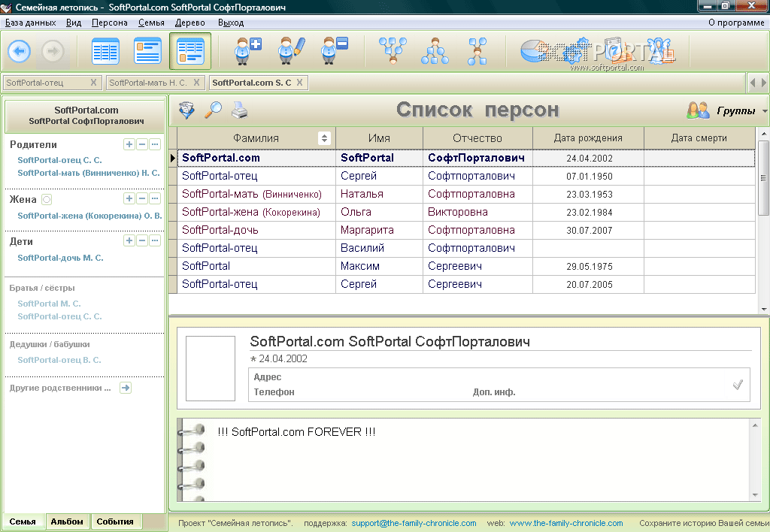Viewport: 770px width, 532px height.
Task: Click the empty person photo placeholder
Action: point(211,369)
